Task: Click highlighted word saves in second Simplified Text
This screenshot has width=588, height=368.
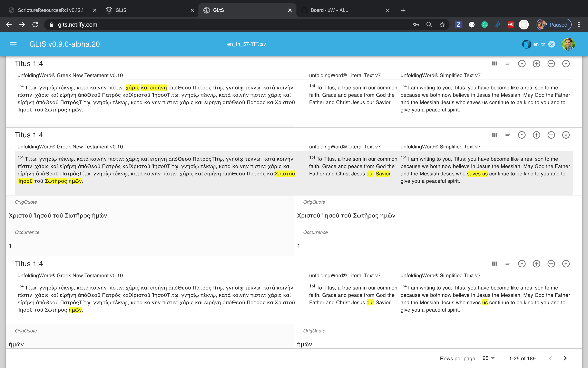Action: tap(474, 174)
